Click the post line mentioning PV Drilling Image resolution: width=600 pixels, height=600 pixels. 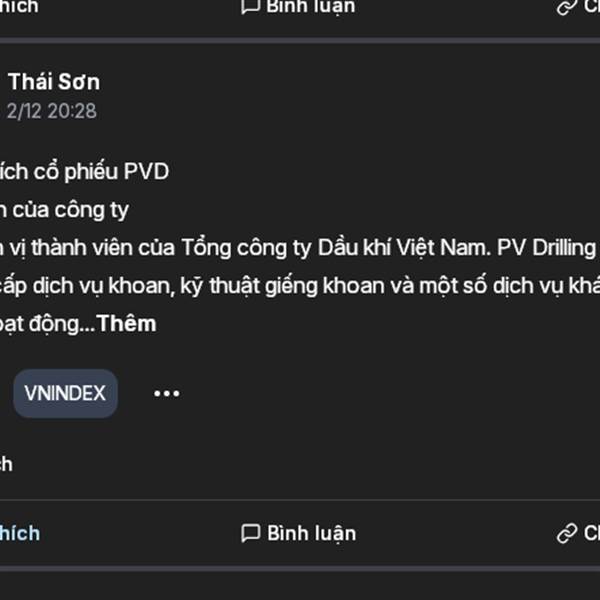coord(300,248)
